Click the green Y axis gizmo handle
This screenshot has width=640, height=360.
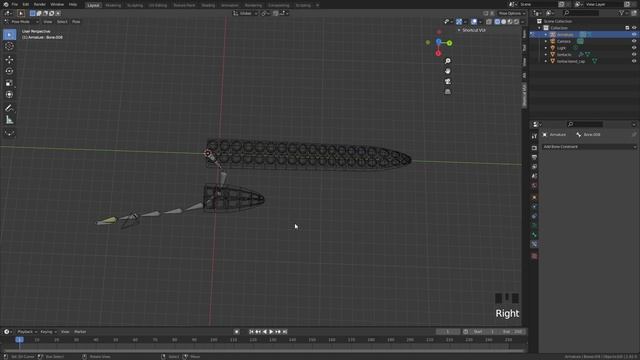[449, 43]
